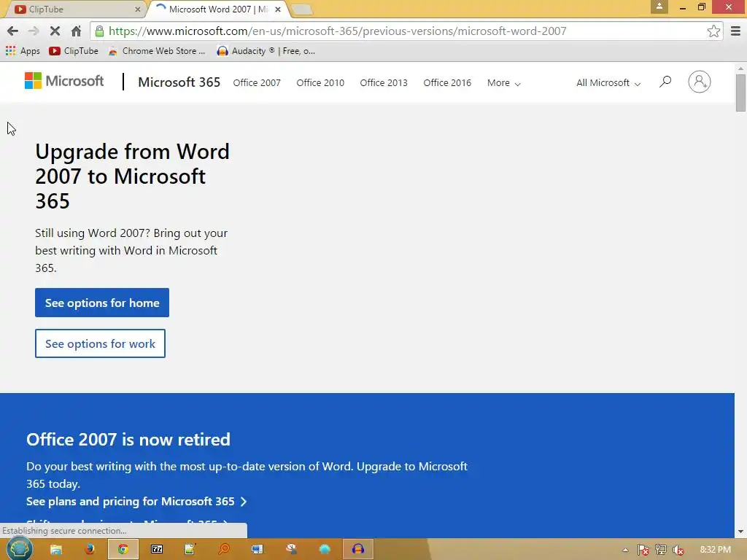This screenshot has height=560, width=747.
Task: Click the 'Upgrade from Word 2007' headline
Action: coord(133,176)
